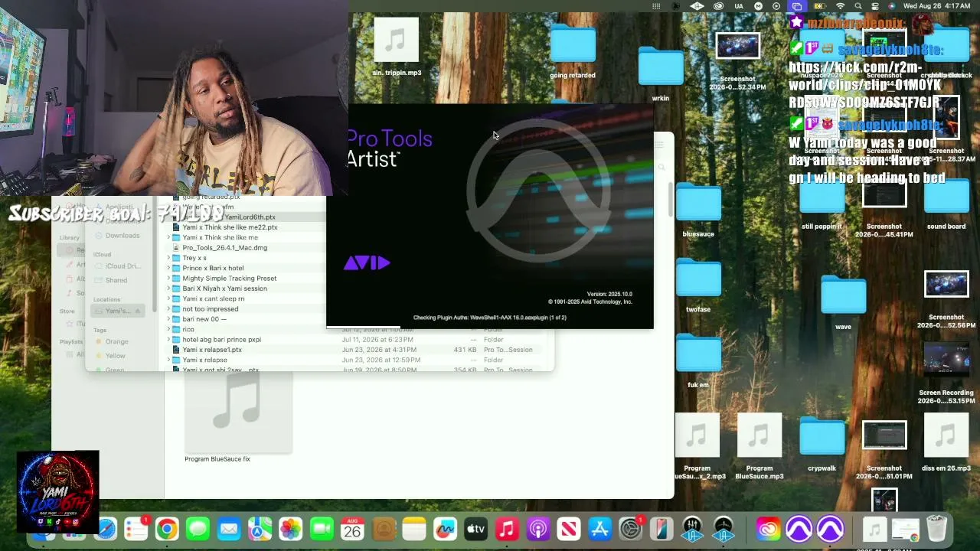Expand the 'Yami x Think she like me' folder
980x551 pixels.
[168, 237]
